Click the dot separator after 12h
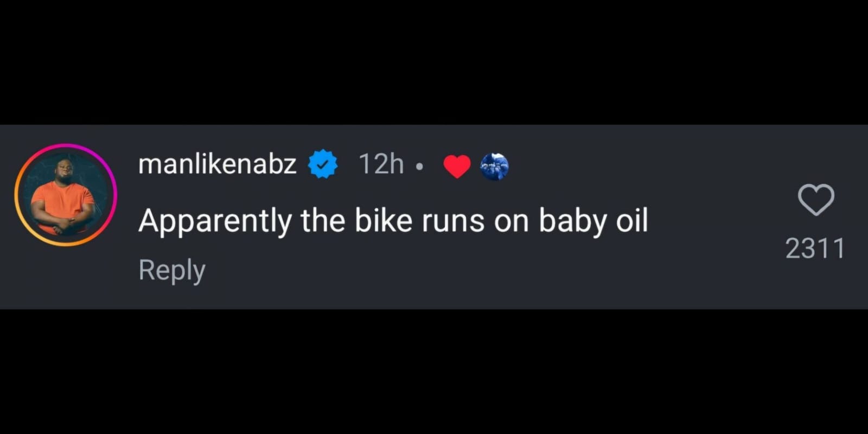Viewport: 868px width, 434px height. tap(419, 168)
